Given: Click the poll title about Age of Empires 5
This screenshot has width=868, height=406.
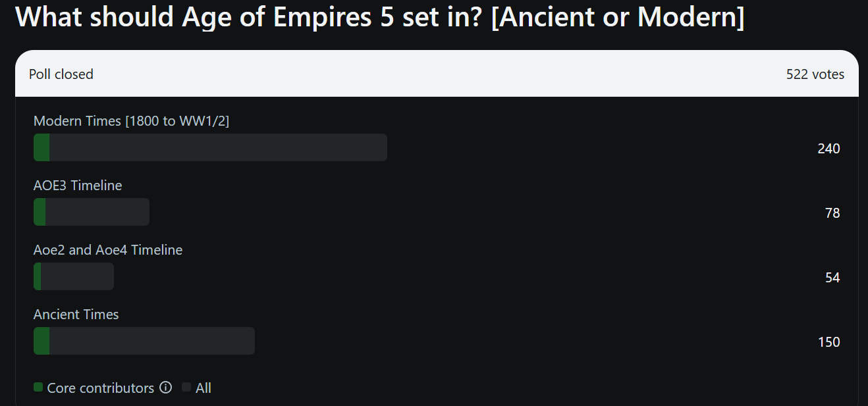Looking at the screenshot, I should point(380,16).
